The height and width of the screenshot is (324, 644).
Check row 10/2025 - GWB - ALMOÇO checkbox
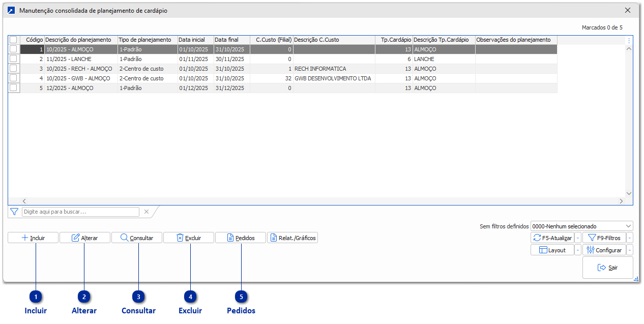[x=13, y=78]
